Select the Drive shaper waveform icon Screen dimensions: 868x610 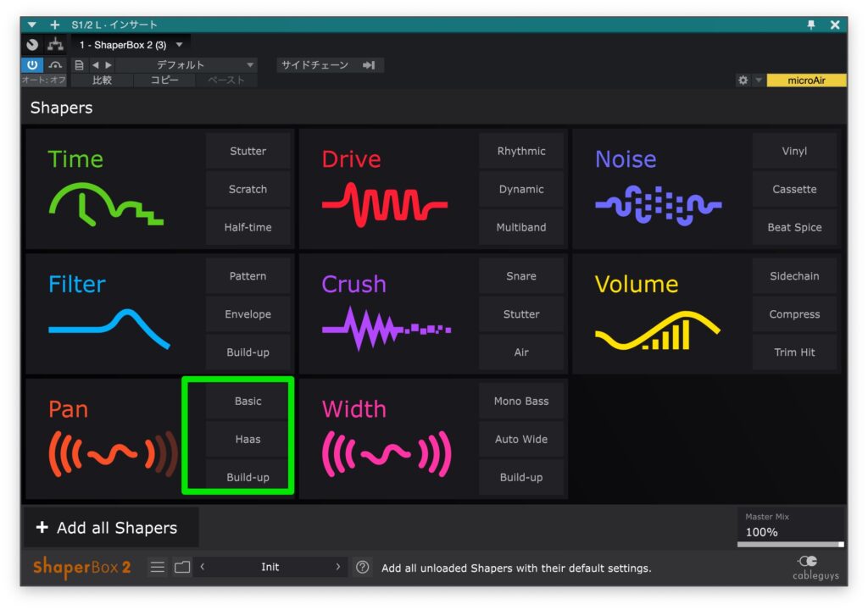384,205
